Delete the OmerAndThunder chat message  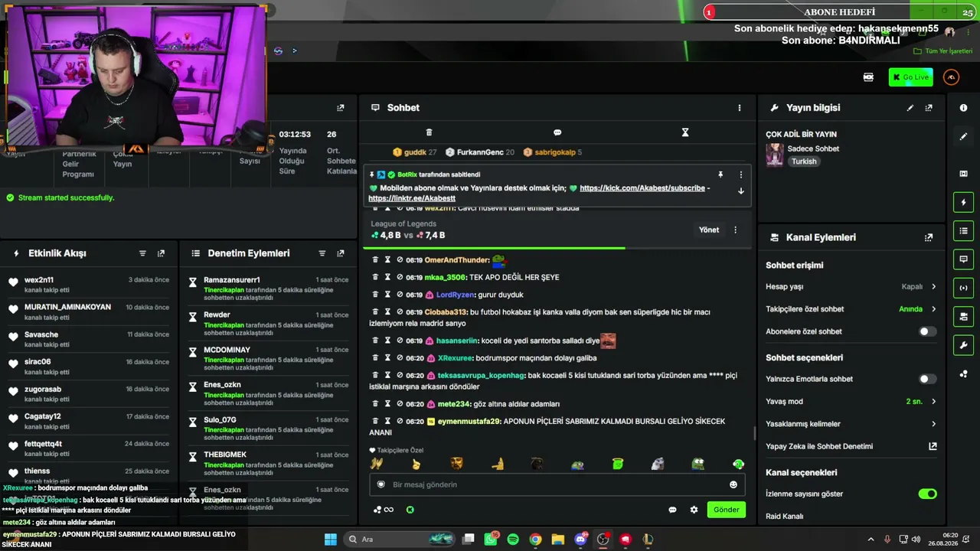[375, 259]
